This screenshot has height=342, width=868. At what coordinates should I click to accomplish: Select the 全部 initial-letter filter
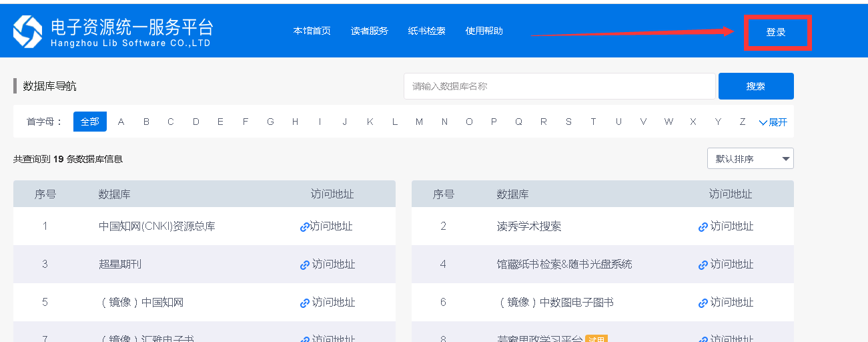click(x=89, y=122)
